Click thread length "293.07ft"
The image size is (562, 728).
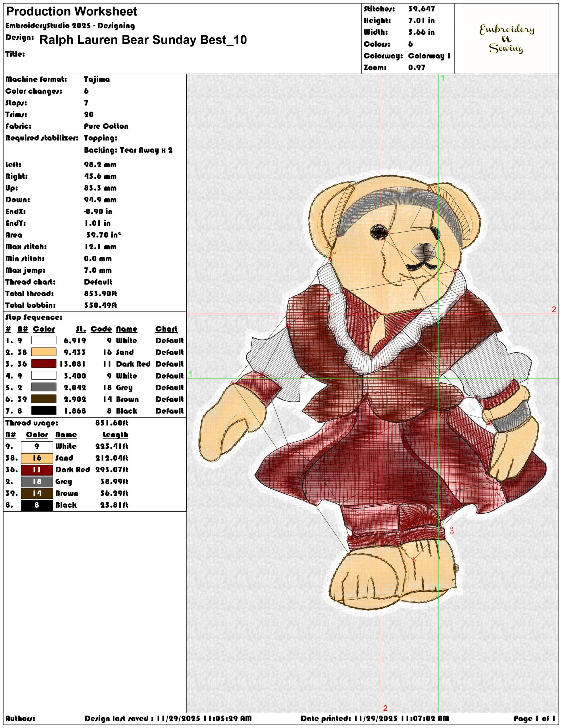point(112,470)
